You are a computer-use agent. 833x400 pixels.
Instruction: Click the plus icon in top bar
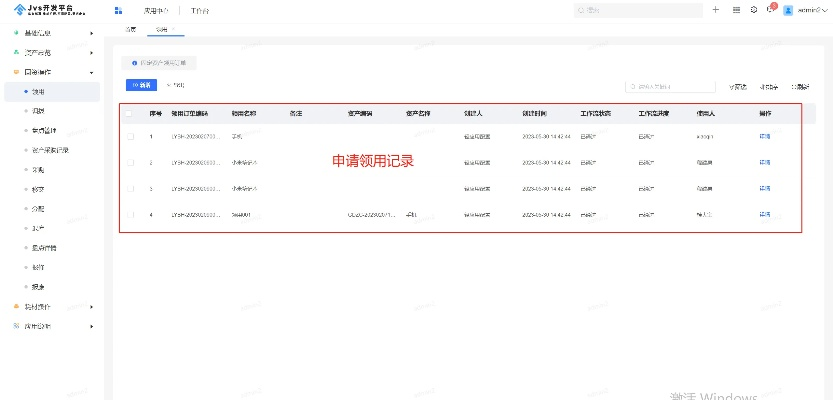[716, 10]
